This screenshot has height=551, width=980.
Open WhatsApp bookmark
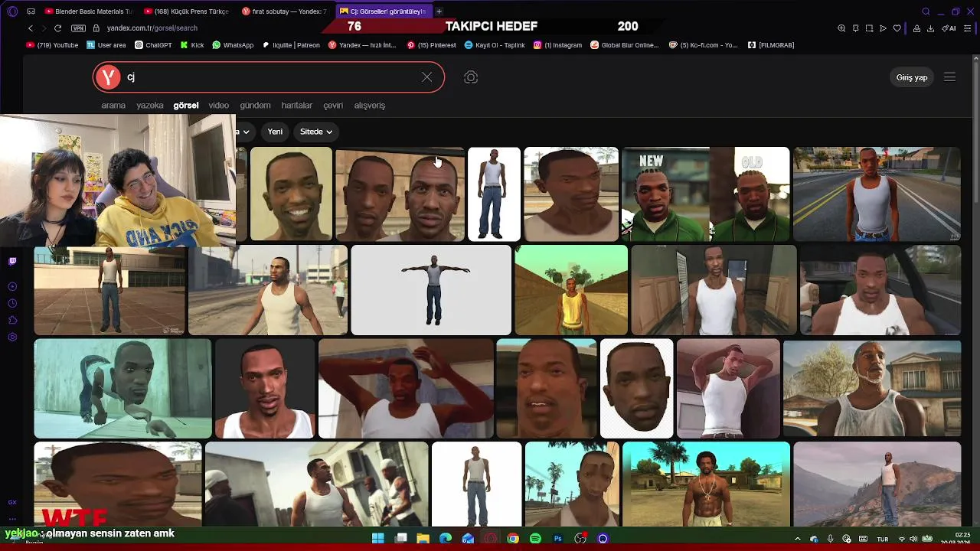(x=233, y=45)
